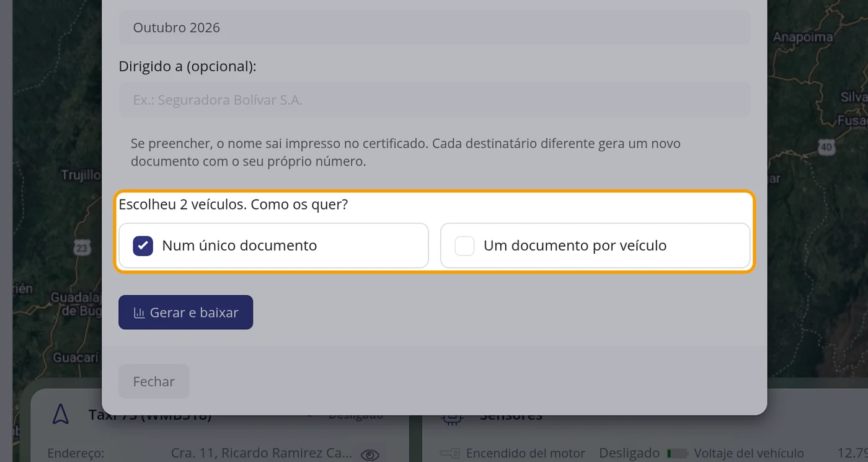Viewport: 868px width, 462px height.
Task: Tick the 'Num único documento' checkbox
Action: pyautogui.click(x=143, y=246)
